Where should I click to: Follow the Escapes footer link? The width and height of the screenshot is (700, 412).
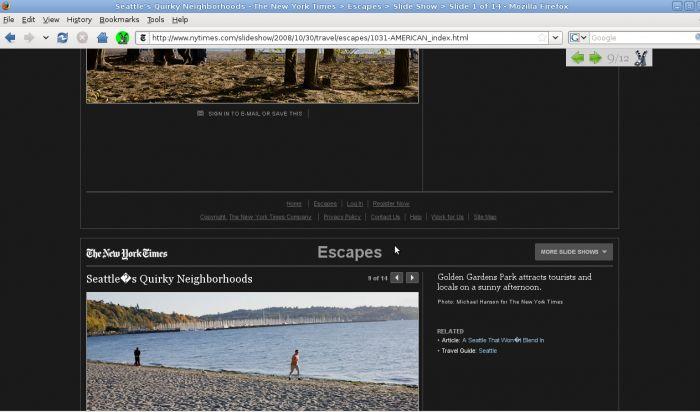click(x=325, y=204)
